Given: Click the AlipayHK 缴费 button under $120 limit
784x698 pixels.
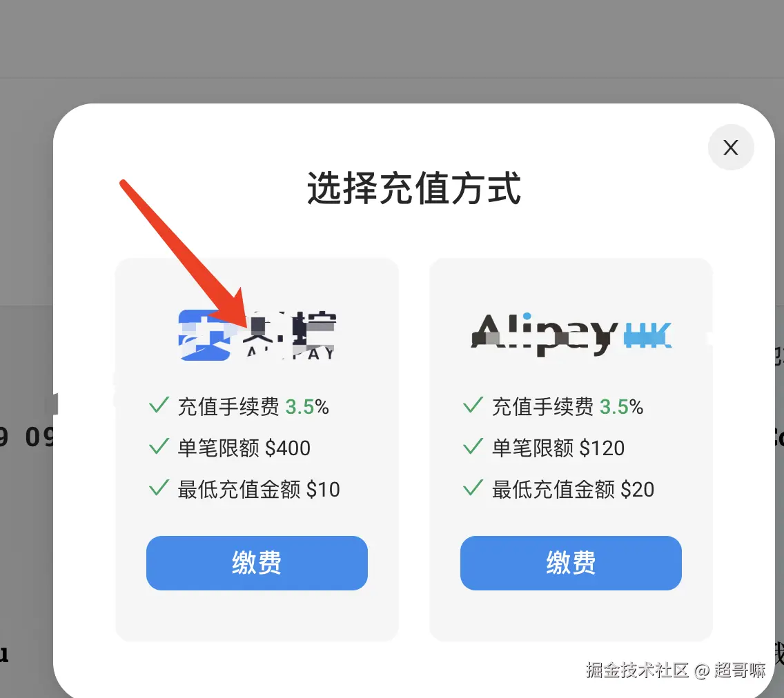Looking at the screenshot, I should pyautogui.click(x=571, y=563).
